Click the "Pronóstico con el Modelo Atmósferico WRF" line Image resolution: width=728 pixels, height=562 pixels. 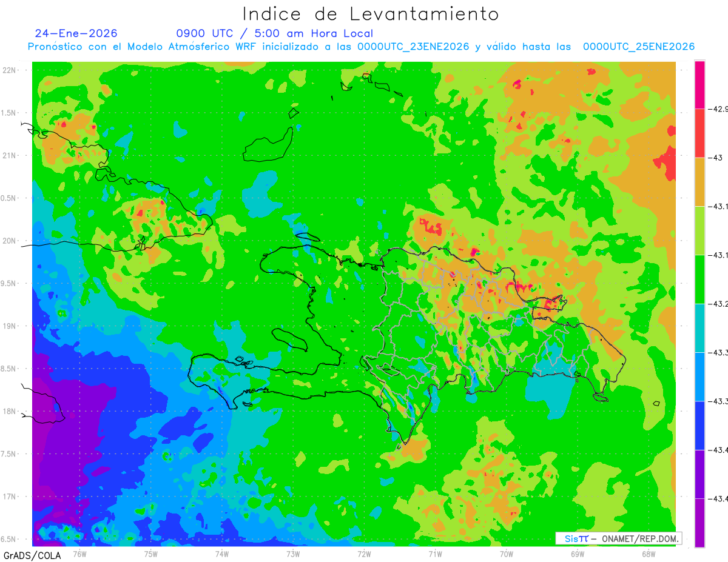(x=361, y=47)
